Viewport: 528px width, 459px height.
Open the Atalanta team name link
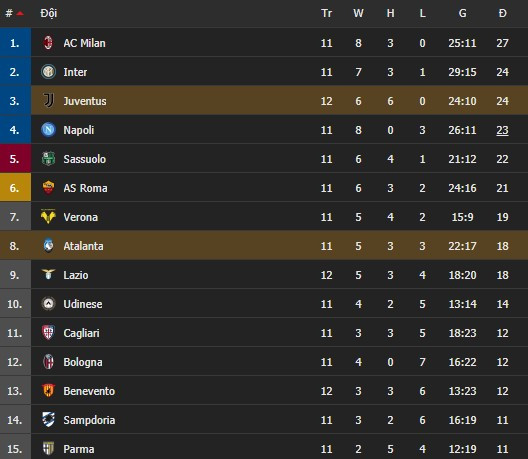[83, 246]
